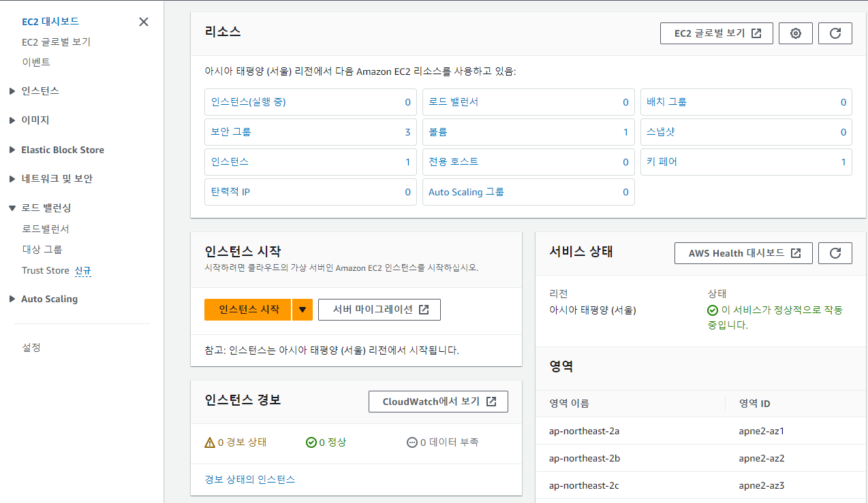Click 인스턴스 시작 orange button
This screenshot has height=503, width=868.
(x=248, y=310)
